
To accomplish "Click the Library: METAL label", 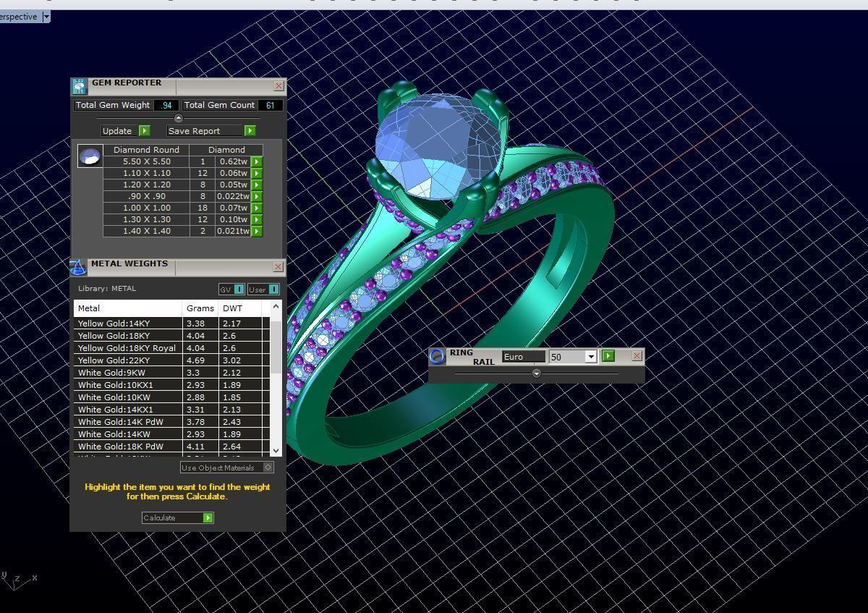I will click(x=107, y=289).
